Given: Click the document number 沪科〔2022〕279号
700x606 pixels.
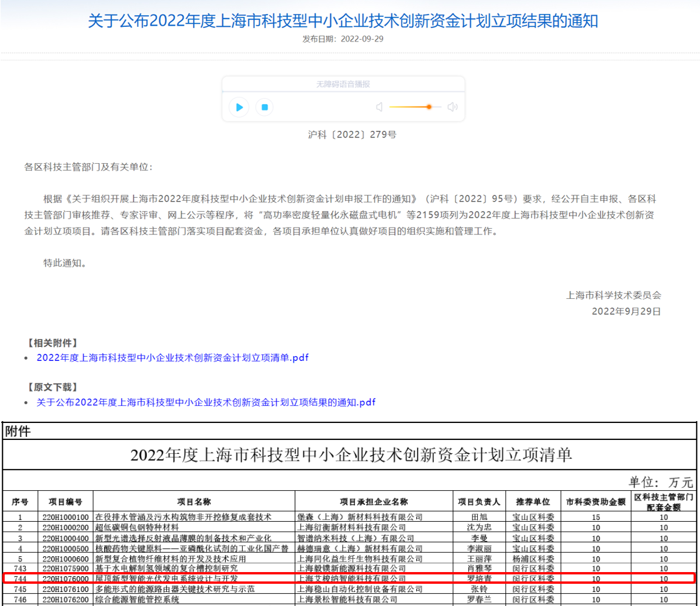Looking at the screenshot, I should pyautogui.click(x=343, y=135).
